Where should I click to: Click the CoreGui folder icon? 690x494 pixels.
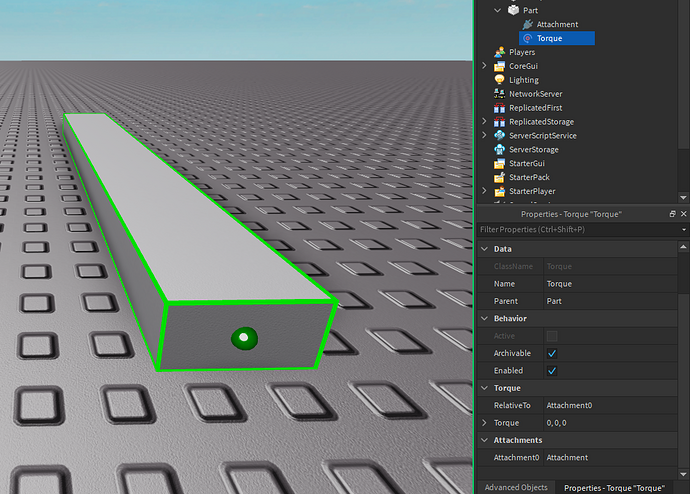click(499, 66)
